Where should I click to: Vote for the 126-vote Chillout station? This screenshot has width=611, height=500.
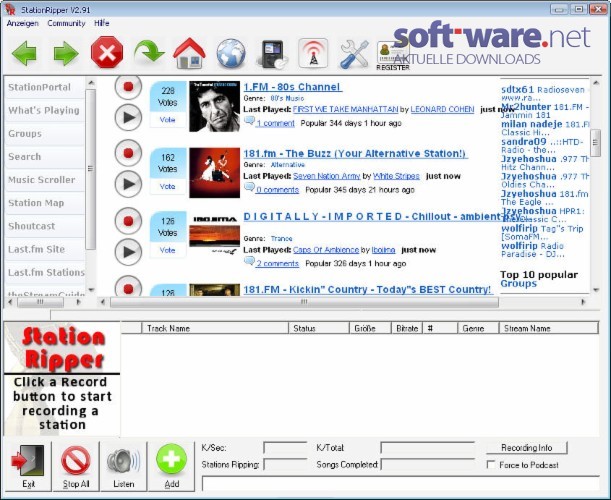(x=168, y=250)
